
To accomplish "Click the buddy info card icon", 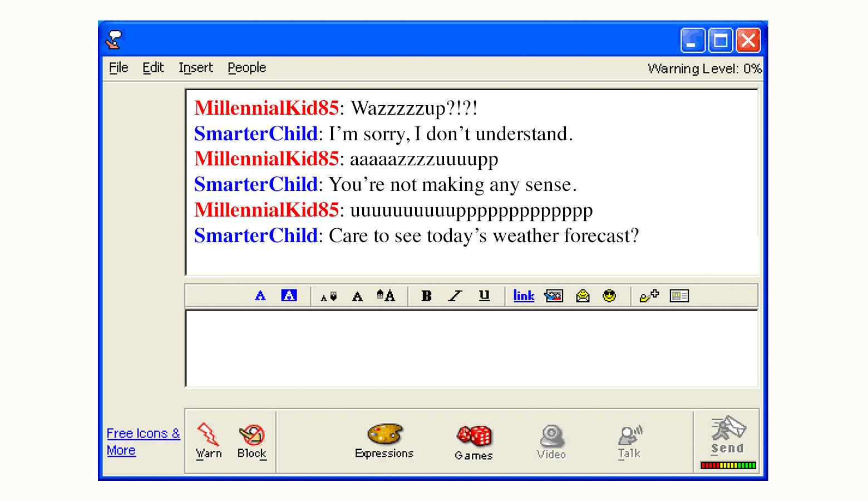I will [x=679, y=296].
